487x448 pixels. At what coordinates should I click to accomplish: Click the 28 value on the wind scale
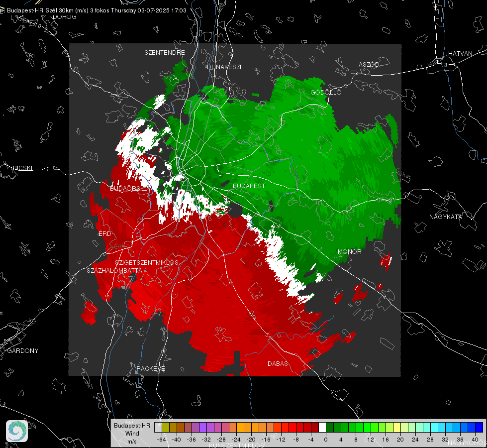tap(430, 440)
